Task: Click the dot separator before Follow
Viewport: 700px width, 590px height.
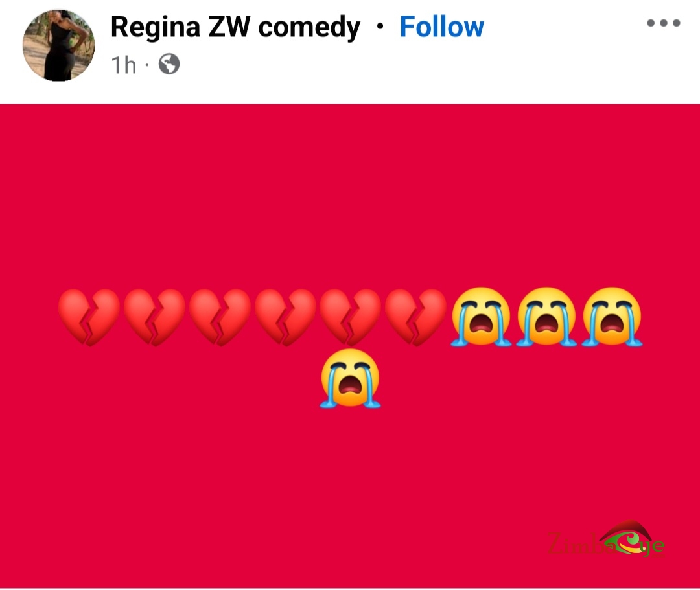Action: (x=380, y=27)
